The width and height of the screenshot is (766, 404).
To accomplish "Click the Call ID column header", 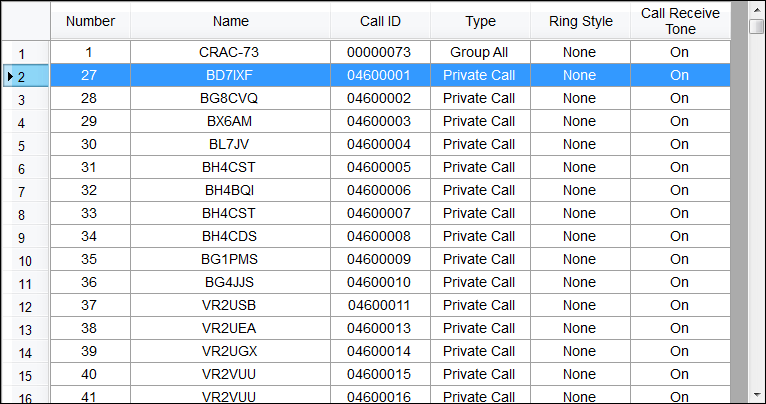I will 380,21.
